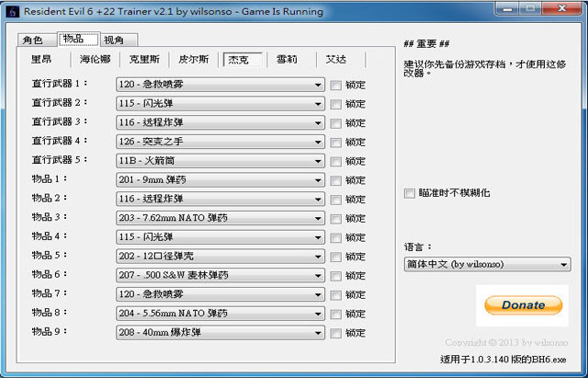The image size is (588, 378).
Task: Select the 物品 tab
Action: (x=78, y=39)
